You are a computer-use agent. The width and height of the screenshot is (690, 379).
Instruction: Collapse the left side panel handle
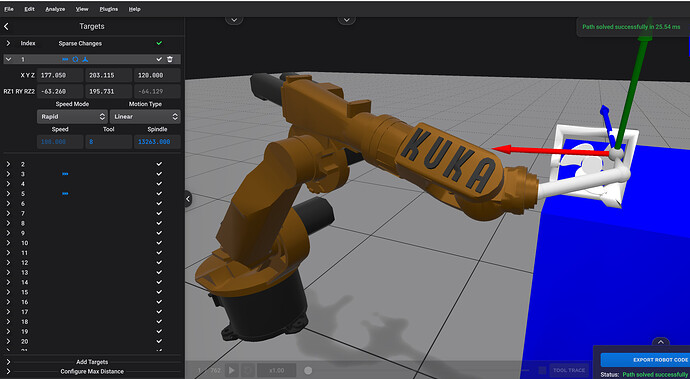point(188,199)
